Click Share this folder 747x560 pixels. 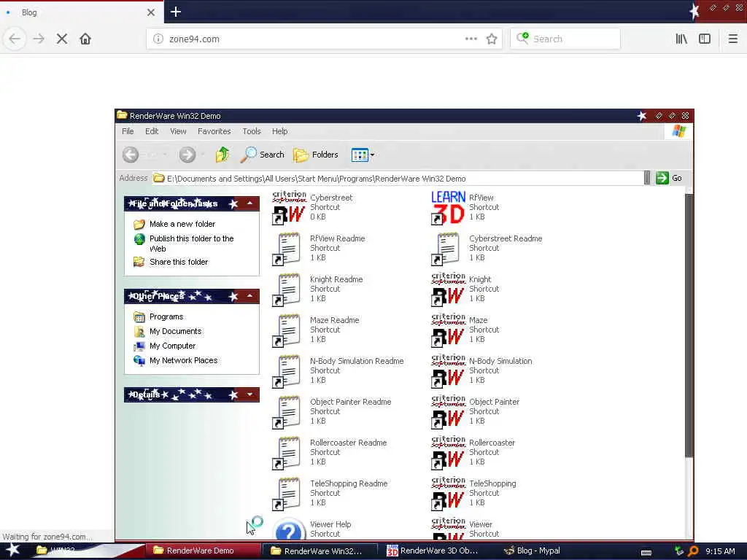click(x=179, y=262)
